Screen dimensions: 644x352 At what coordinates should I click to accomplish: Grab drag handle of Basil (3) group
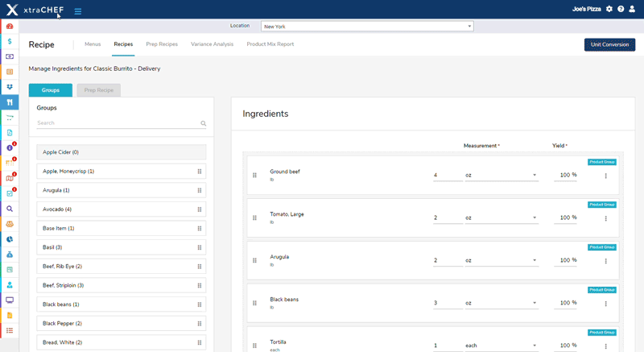[199, 247]
